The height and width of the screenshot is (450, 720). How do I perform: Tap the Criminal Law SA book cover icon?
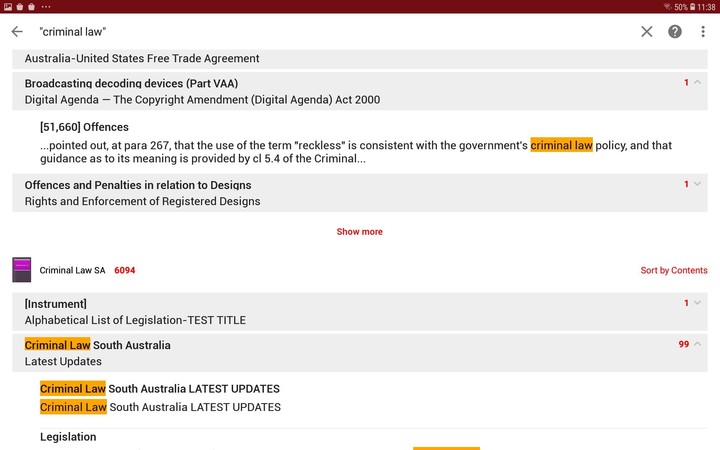click(x=22, y=270)
